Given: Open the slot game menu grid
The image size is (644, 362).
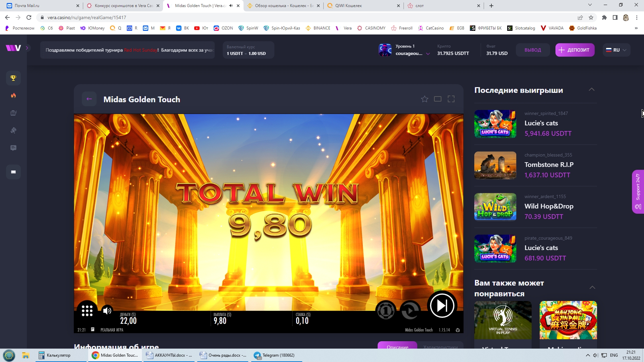Looking at the screenshot, I should [x=87, y=311].
